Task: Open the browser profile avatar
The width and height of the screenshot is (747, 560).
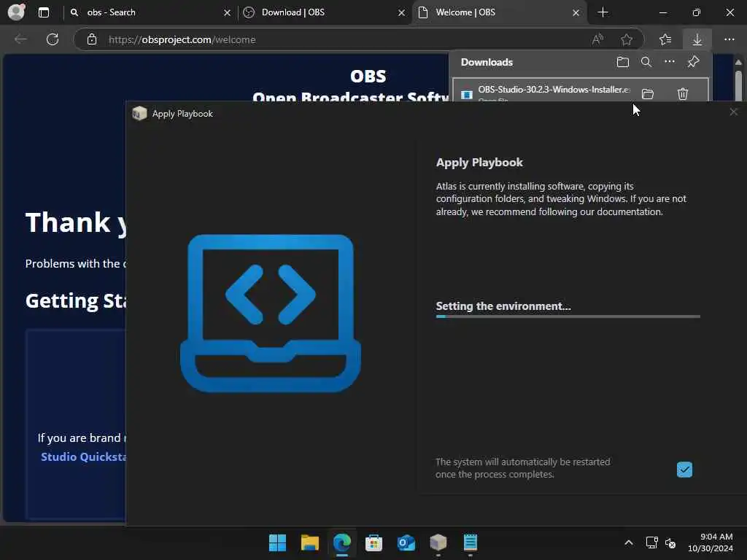Action: click(x=16, y=12)
